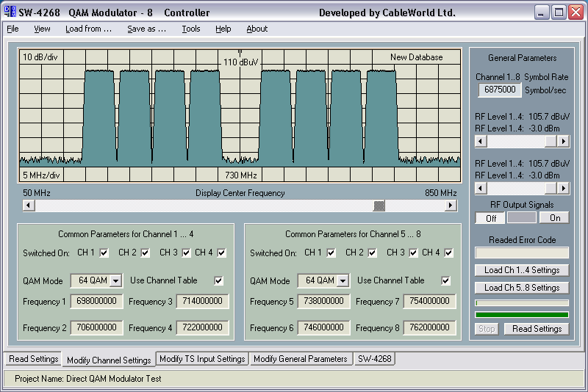Click the Frequency 2 field

tap(97, 327)
